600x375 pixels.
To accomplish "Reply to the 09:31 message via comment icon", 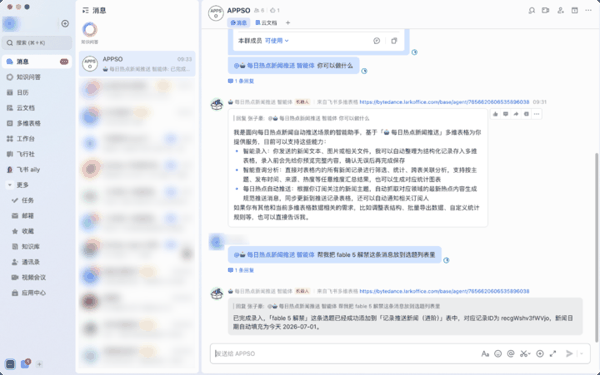I will (x=505, y=114).
